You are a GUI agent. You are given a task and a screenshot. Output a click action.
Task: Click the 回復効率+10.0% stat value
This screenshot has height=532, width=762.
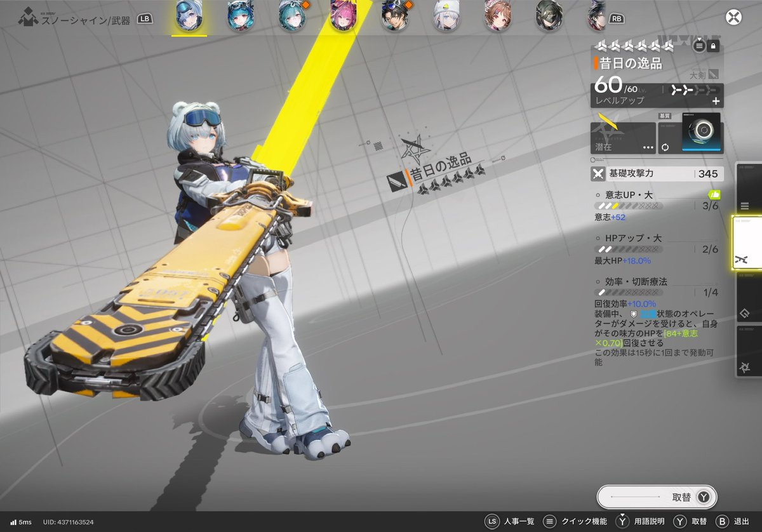[625, 304]
